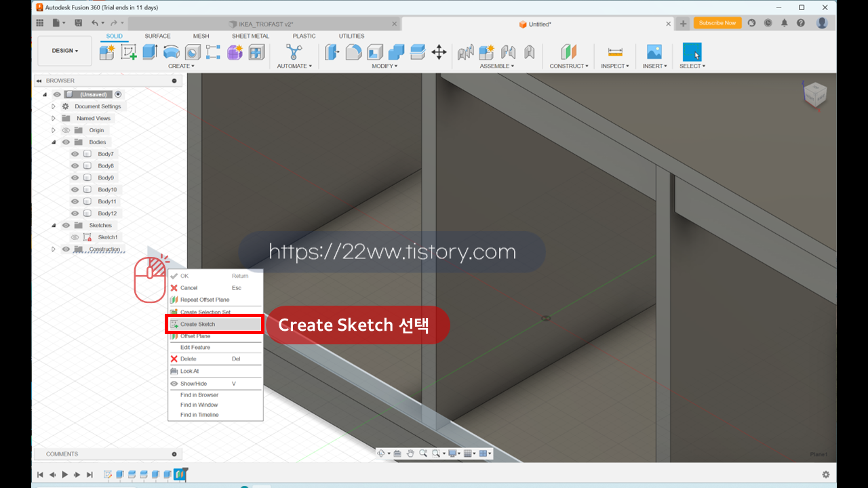The width and height of the screenshot is (868, 488).
Task: Open the notifications bell icon
Action: [785, 23]
